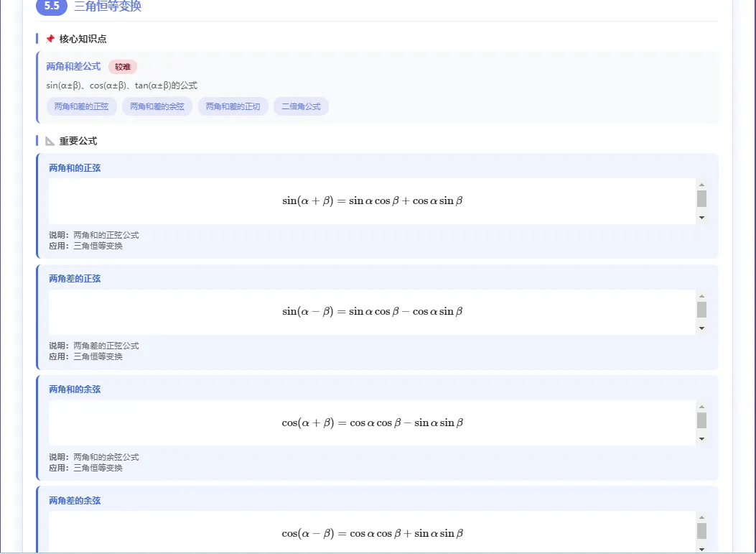Click 说明：两角和的余弦公式 line
The height and width of the screenshot is (554, 756).
point(94,457)
